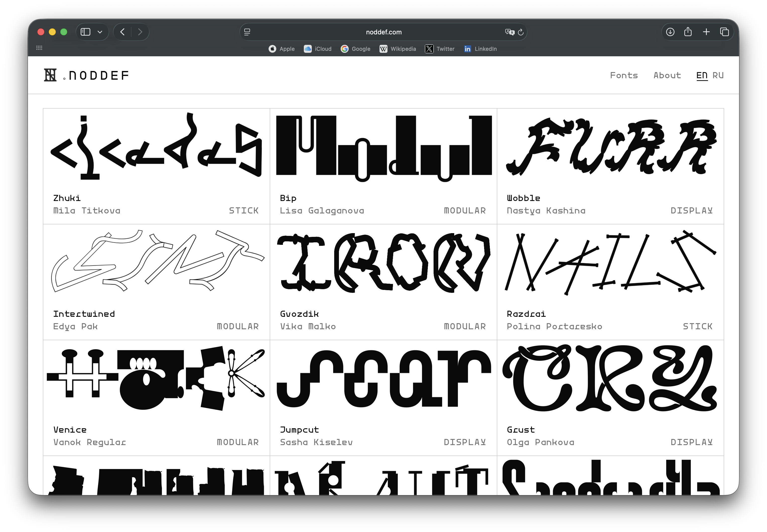This screenshot has width=767, height=532.
Task: Open the Fonts menu item
Action: click(624, 75)
